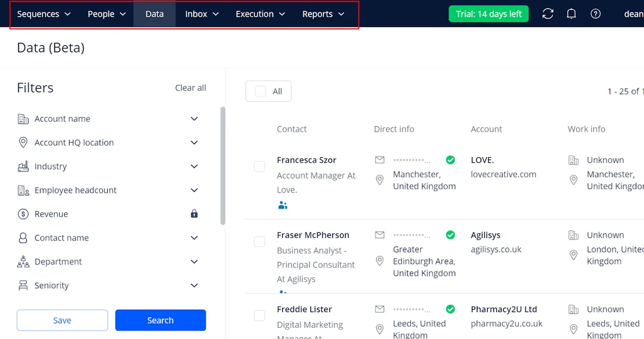Click the green verified checkmark on Fraser McPherson's row
The width and height of the screenshot is (644, 339).
[x=450, y=235]
